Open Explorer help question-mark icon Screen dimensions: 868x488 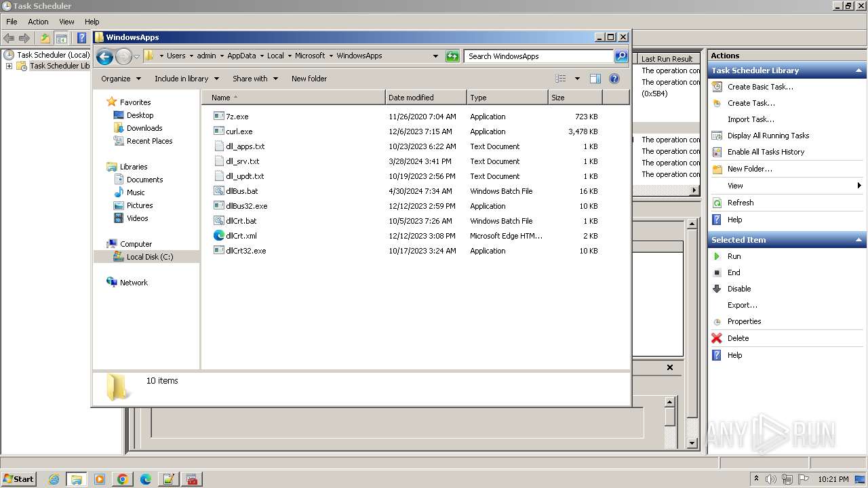pos(614,79)
